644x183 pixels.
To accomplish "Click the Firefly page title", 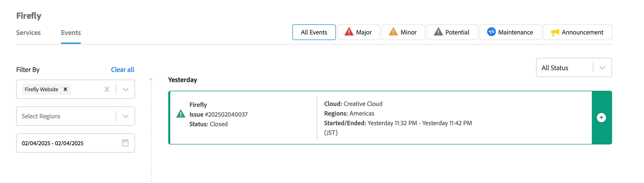I will point(29,16).
